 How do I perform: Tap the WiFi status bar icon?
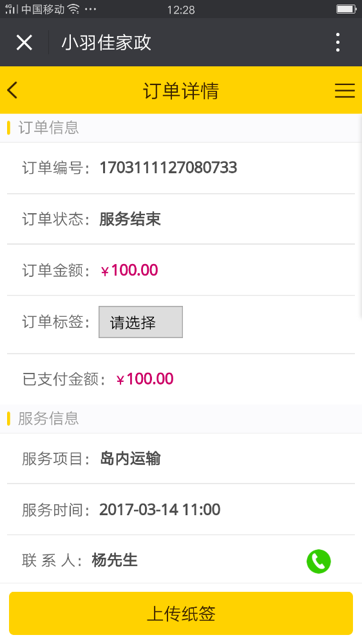tap(73, 9)
